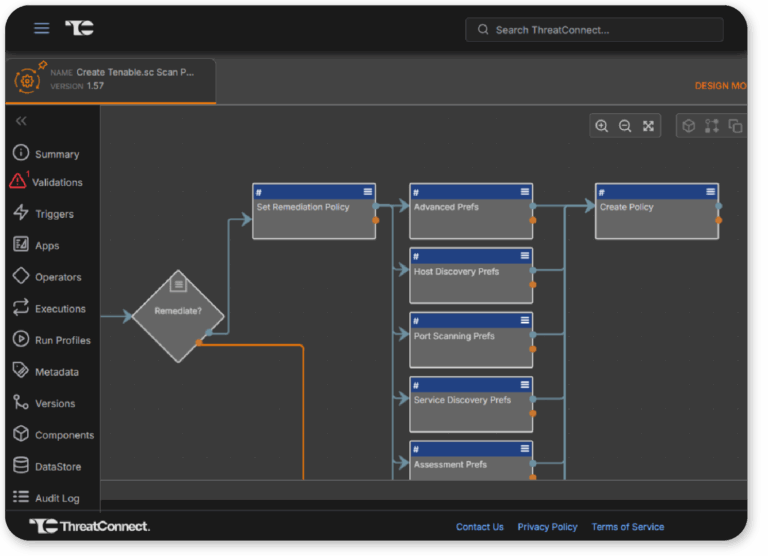Click the Search ThreatConnect field
Viewport: 768px width, 556px height.
coord(594,30)
